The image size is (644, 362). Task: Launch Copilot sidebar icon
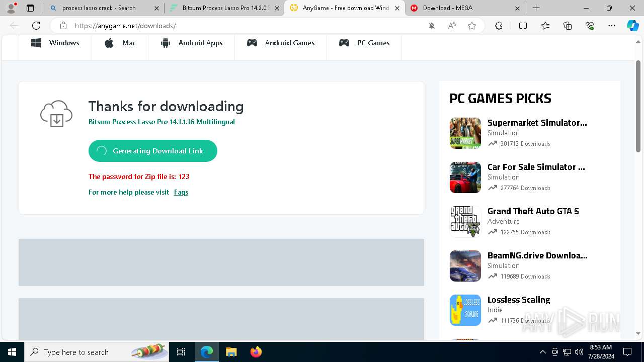pyautogui.click(x=632, y=26)
